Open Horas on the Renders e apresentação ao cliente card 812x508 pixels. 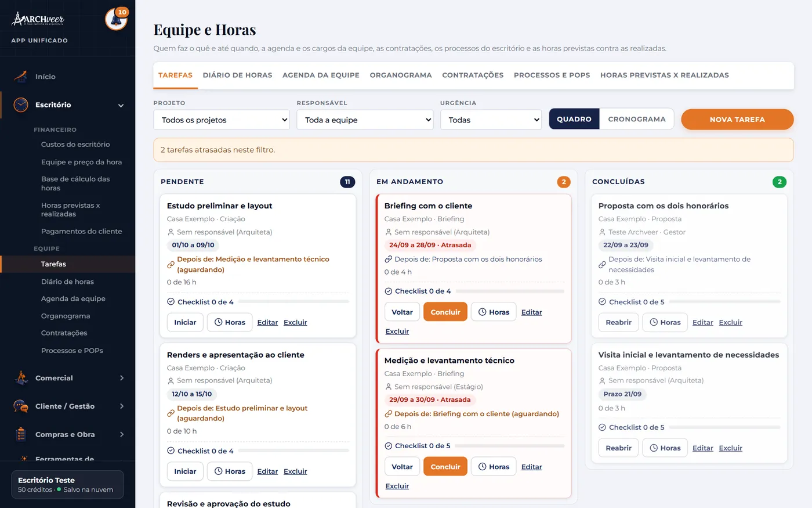(x=230, y=471)
